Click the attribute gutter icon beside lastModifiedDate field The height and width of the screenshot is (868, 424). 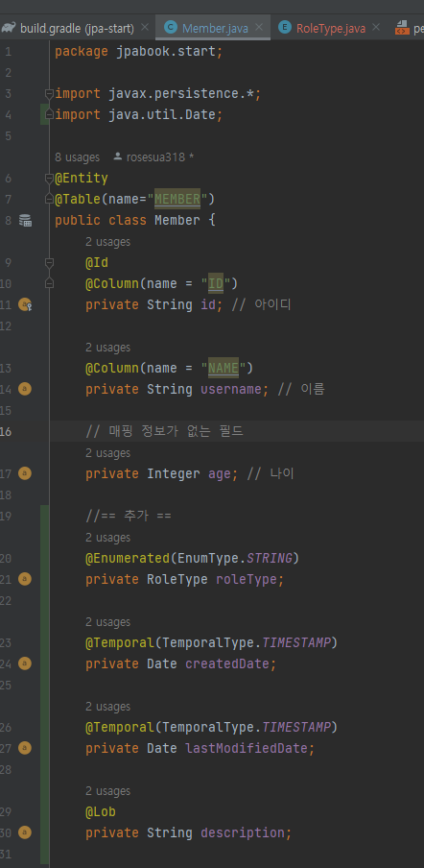pos(25,748)
